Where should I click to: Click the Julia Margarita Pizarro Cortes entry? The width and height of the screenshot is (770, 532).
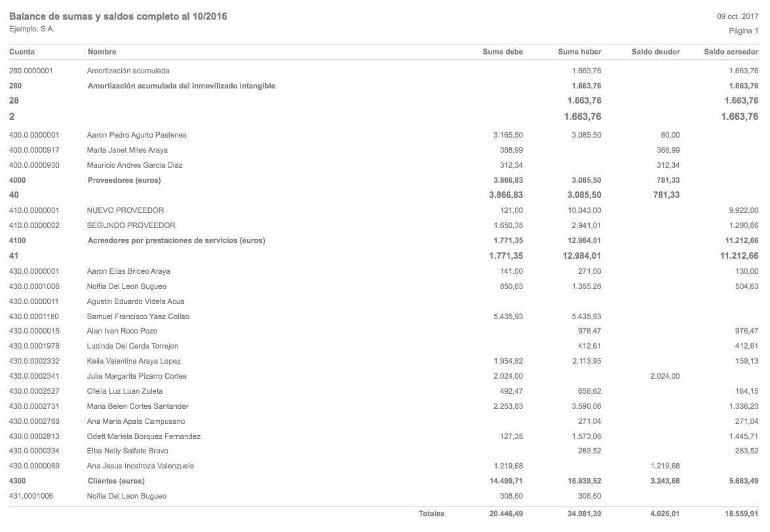coord(136,376)
